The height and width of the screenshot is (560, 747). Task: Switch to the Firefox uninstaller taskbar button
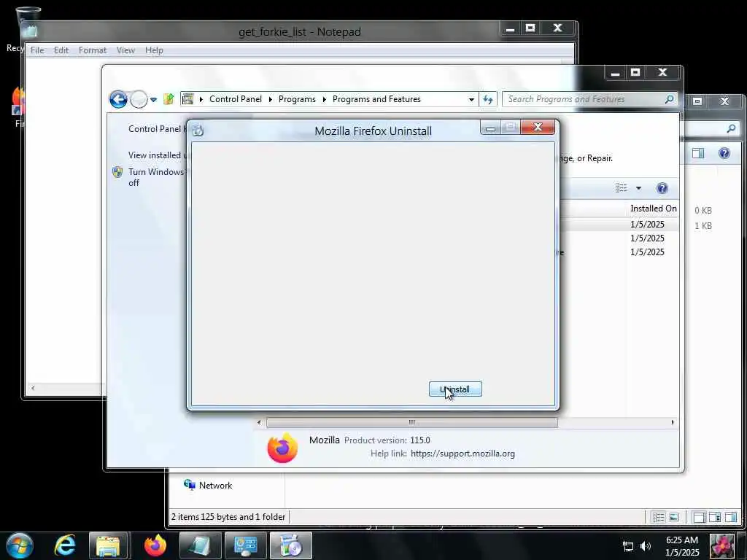pyautogui.click(x=290, y=545)
